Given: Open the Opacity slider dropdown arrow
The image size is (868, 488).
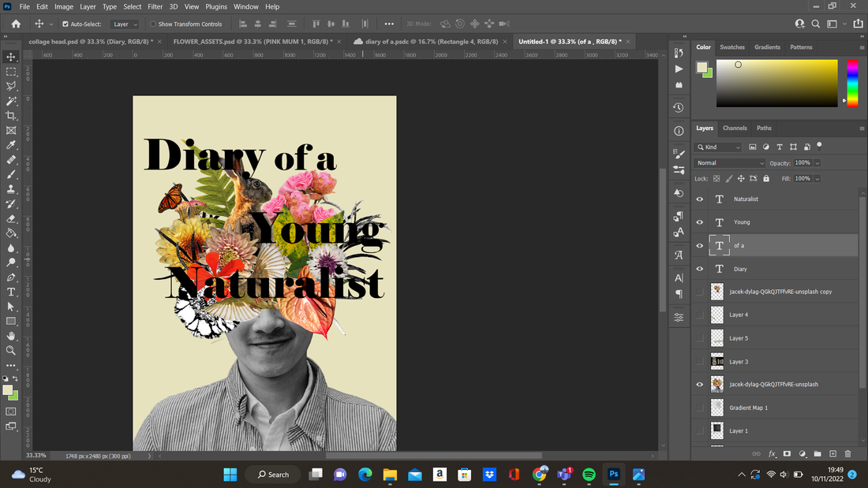Looking at the screenshot, I should (x=817, y=162).
